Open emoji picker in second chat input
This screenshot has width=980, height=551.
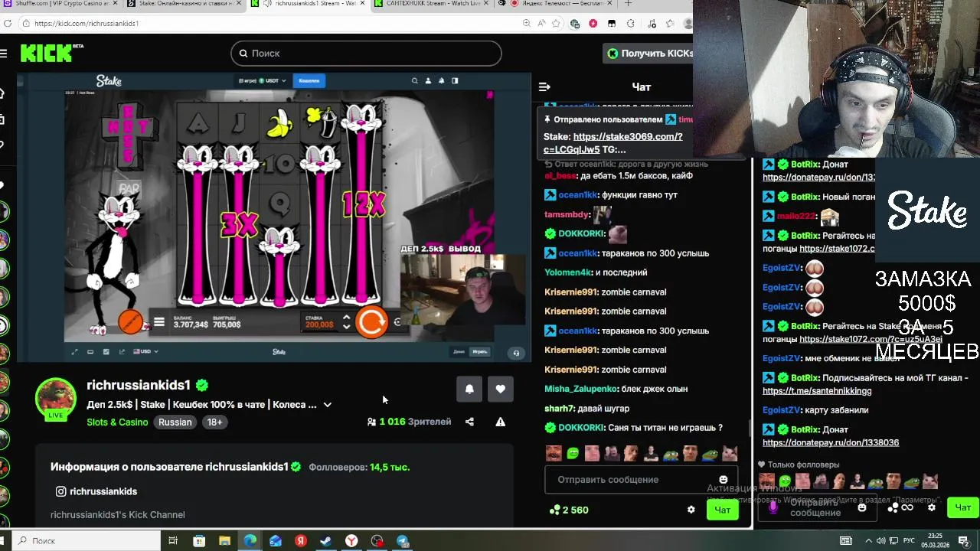click(x=862, y=507)
